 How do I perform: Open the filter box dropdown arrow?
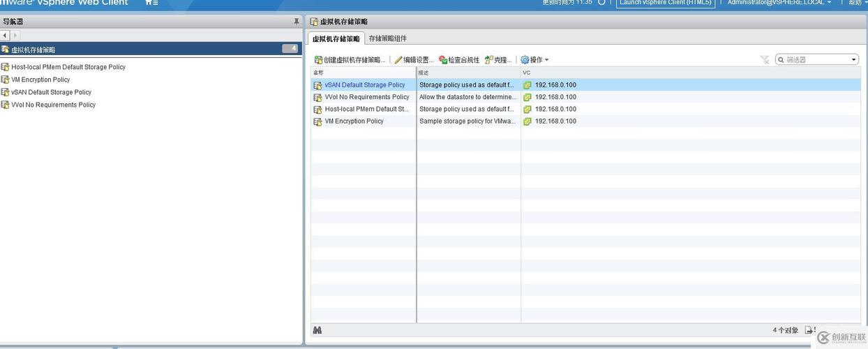(x=853, y=60)
